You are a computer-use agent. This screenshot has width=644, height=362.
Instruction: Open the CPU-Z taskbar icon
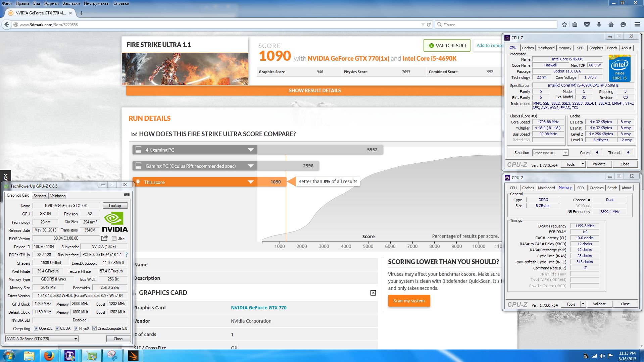pos(70,356)
